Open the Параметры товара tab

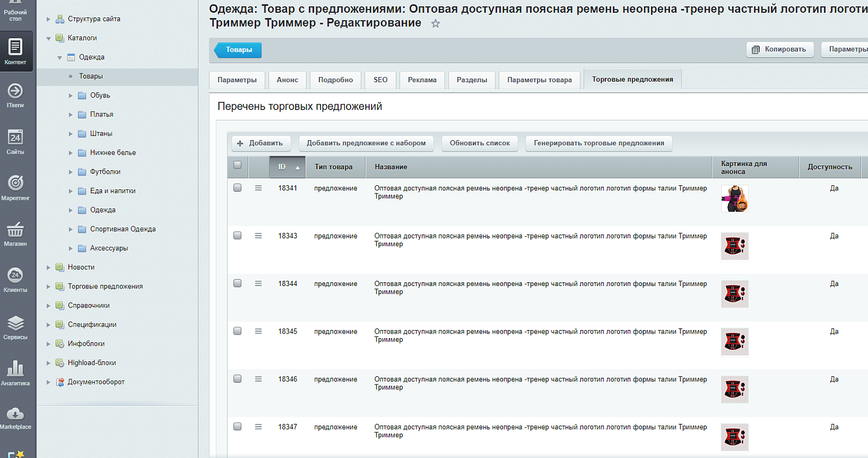click(539, 80)
